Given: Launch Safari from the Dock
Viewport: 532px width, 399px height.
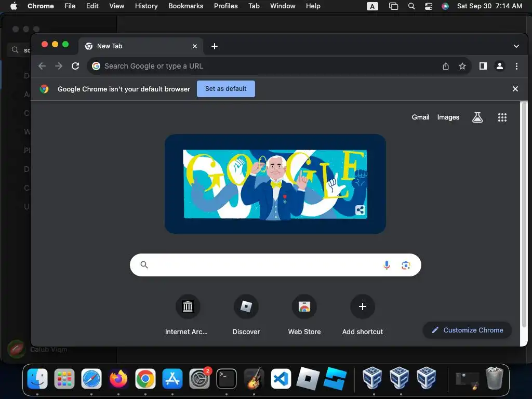Looking at the screenshot, I should (x=91, y=378).
